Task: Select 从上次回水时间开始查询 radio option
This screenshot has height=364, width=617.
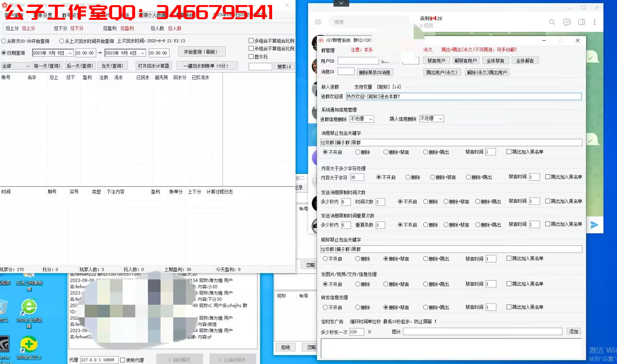Action: [x=62, y=41]
